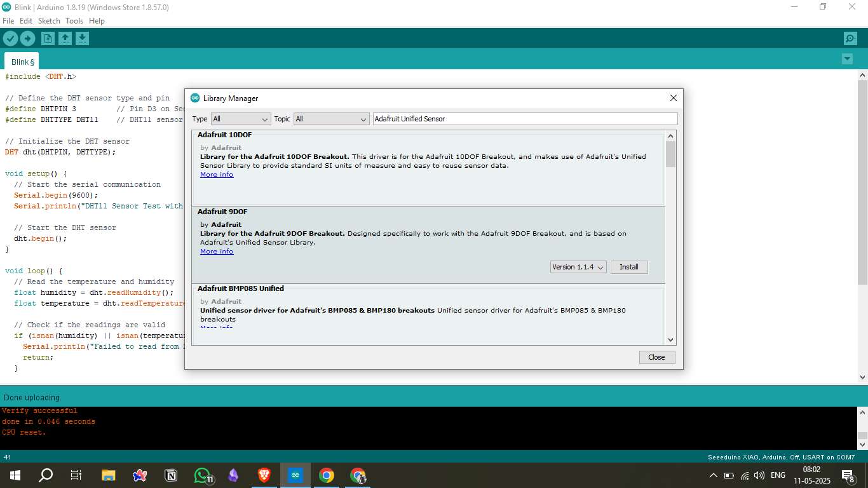Open the Topic filter dropdown

pos(331,119)
